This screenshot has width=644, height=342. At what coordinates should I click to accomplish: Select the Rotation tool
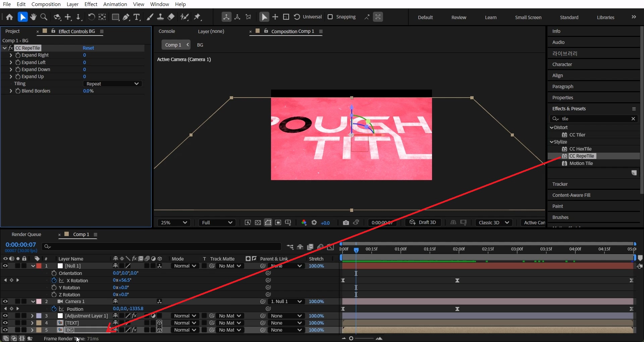[91, 17]
